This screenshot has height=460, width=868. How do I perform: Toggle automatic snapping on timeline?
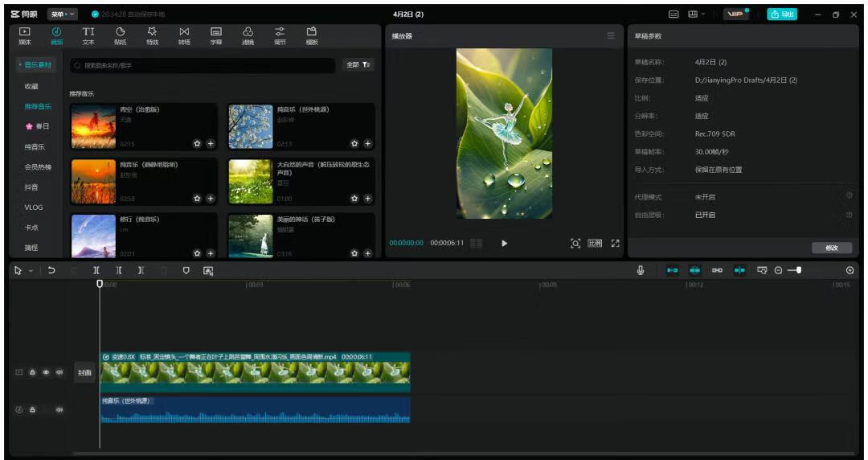pyautogui.click(x=694, y=270)
